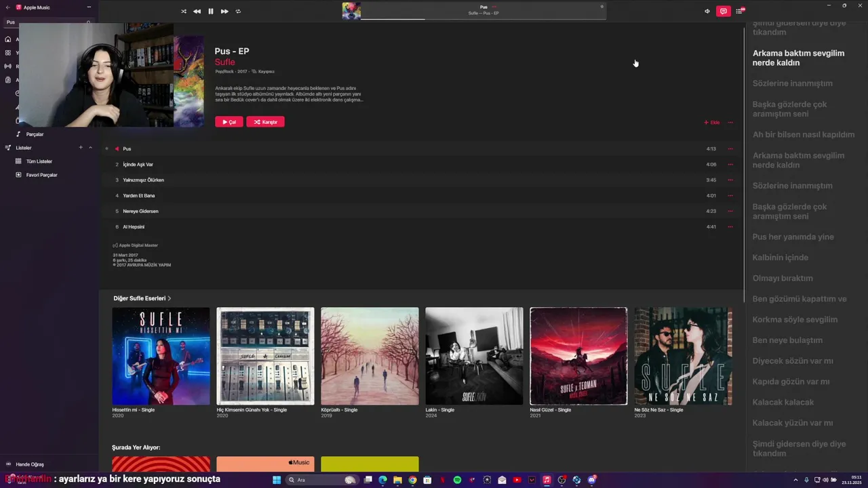Image resolution: width=868 pixels, height=488 pixels.
Task: Go back with the Apple Music back arrow
Action: (7, 7)
